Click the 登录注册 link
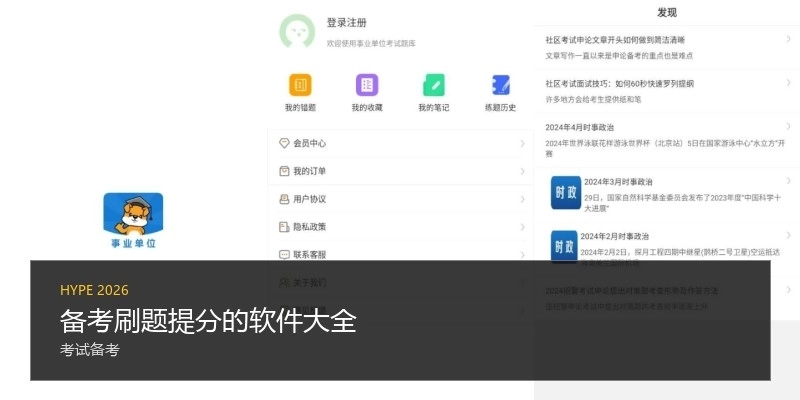Viewport: 800px width, 400px height. coord(346,23)
